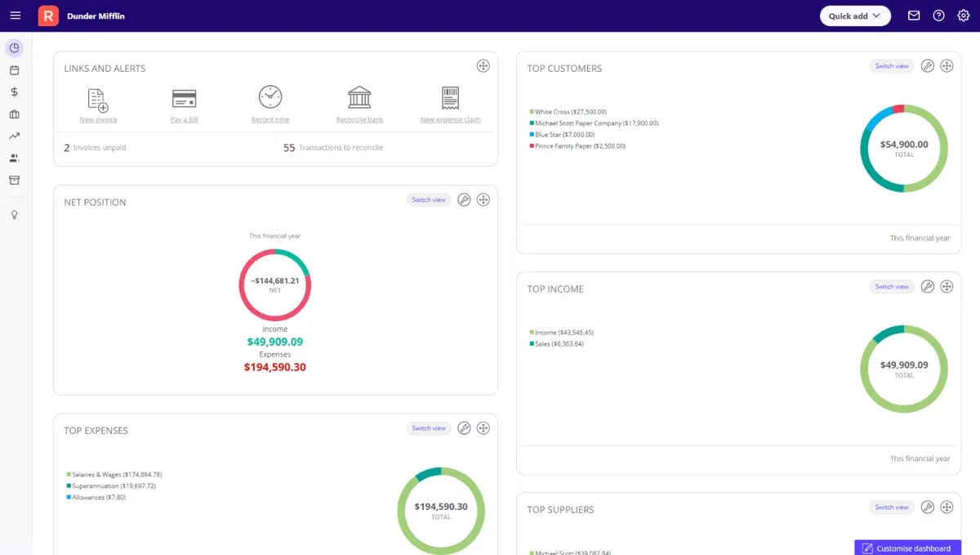Toggle Switch view on Top Income widget

tap(892, 287)
